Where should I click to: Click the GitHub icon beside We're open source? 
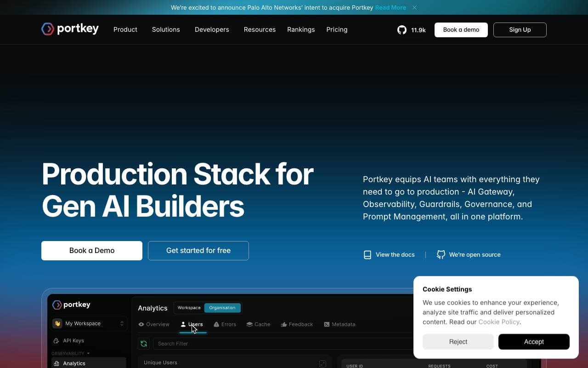coord(441,255)
